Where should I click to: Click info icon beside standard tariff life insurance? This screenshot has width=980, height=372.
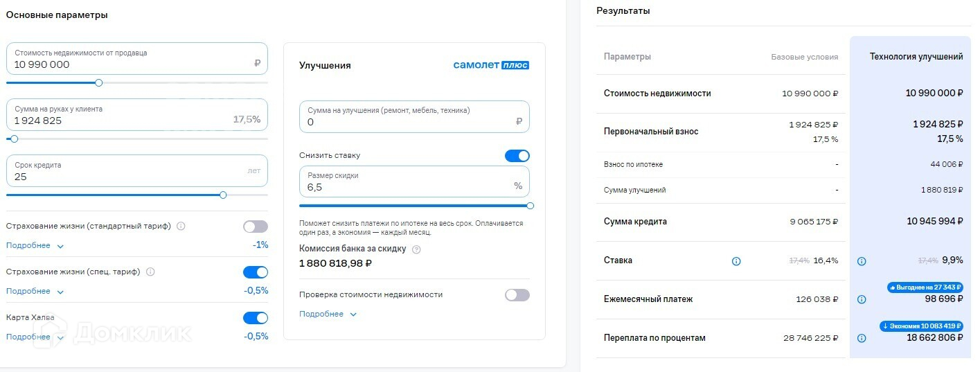(181, 227)
